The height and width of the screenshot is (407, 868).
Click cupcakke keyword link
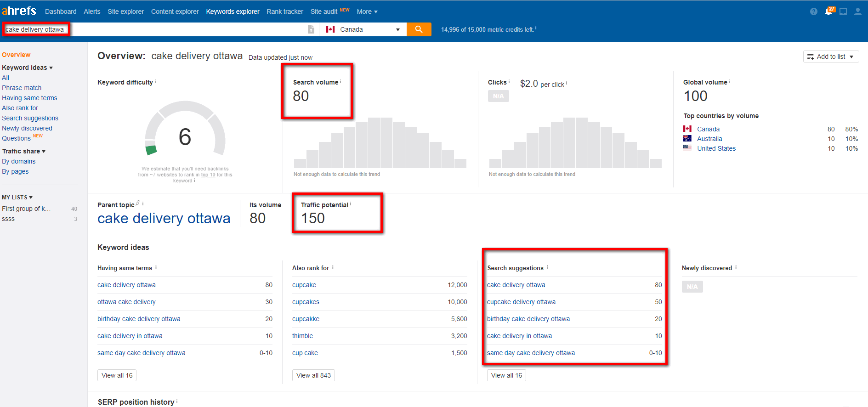(x=306, y=319)
